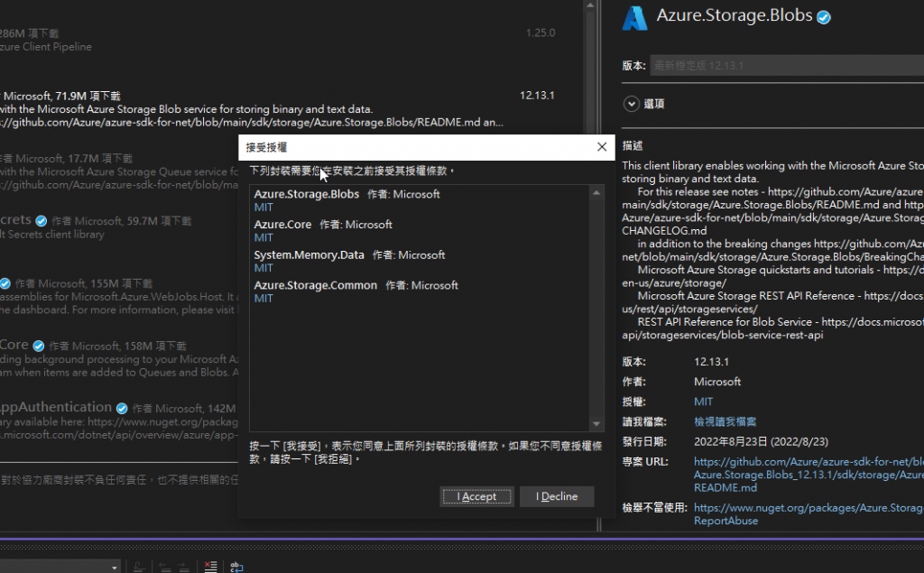Click verified badge of the 155M downloads package
The height and width of the screenshot is (573, 924).
click(x=5, y=283)
